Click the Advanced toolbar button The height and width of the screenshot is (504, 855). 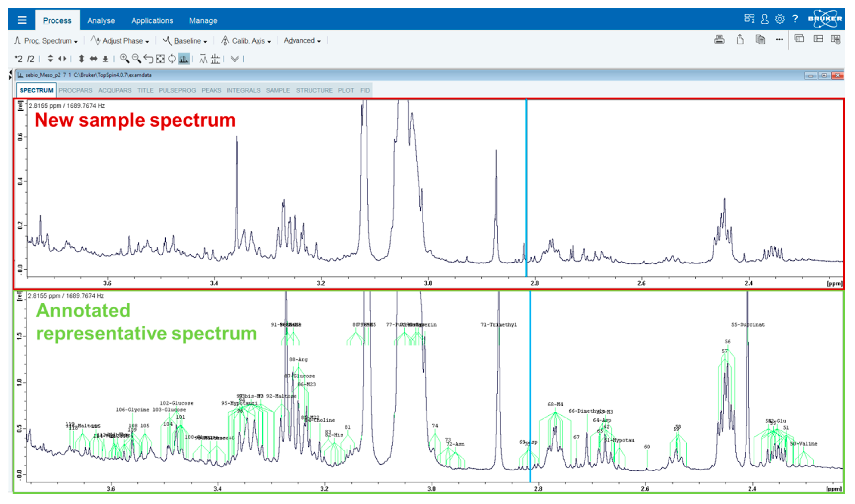[302, 41]
